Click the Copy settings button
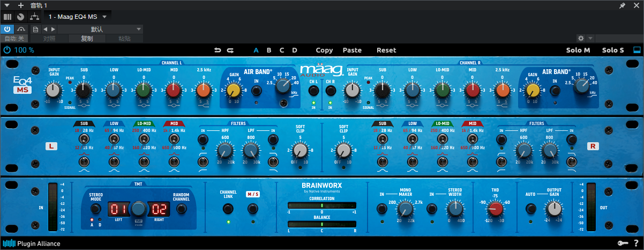The width and height of the screenshot is (644, 250). coord(324,50)
